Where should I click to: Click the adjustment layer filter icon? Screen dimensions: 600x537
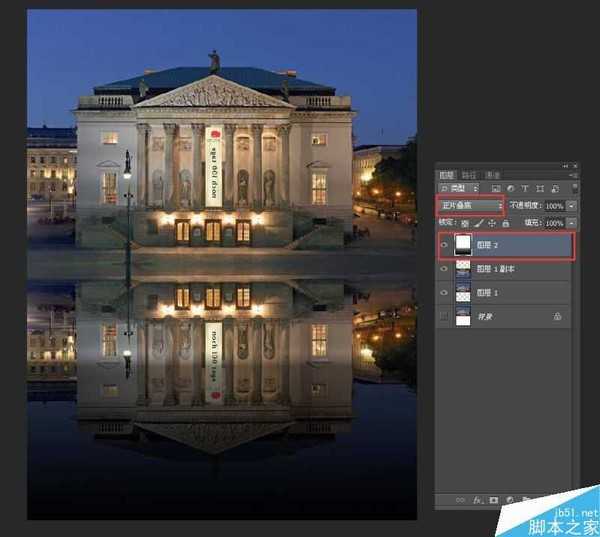(x=509, y=188)
